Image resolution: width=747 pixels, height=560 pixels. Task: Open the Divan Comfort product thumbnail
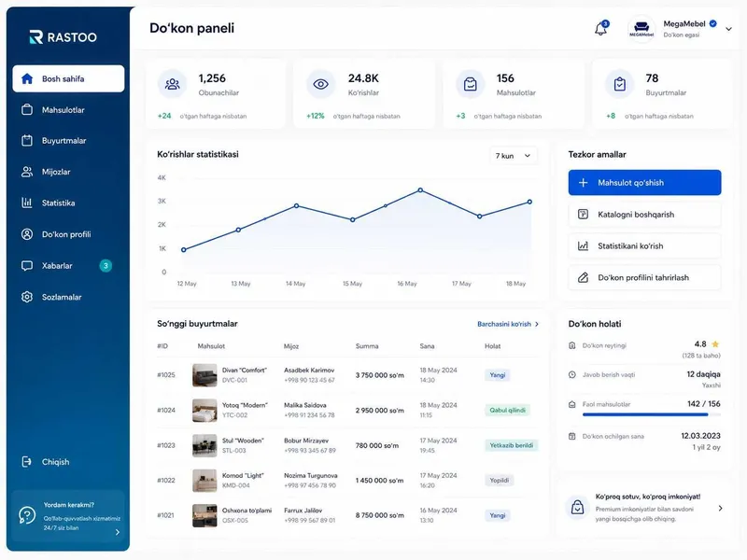click(204, 375)
